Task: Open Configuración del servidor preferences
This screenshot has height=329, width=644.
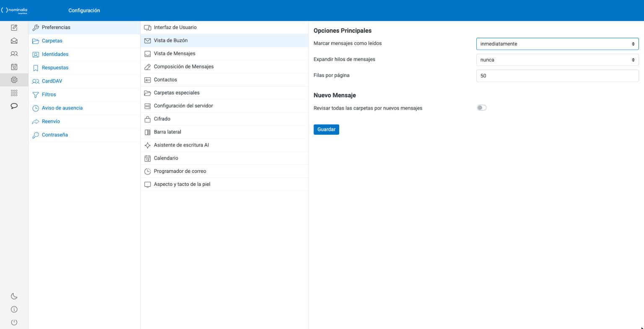Action: pos(224,105)
